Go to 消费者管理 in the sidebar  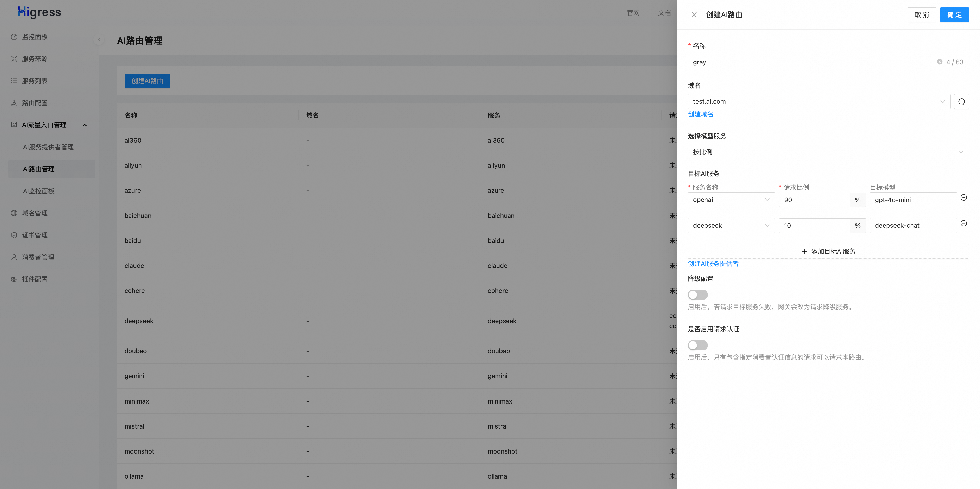tap(38, 257)
